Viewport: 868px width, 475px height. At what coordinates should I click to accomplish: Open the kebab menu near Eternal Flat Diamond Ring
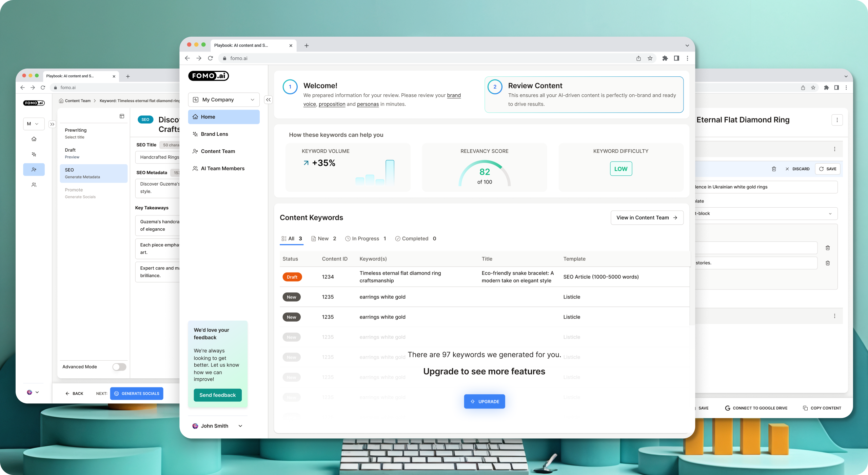tap(837, 120)
